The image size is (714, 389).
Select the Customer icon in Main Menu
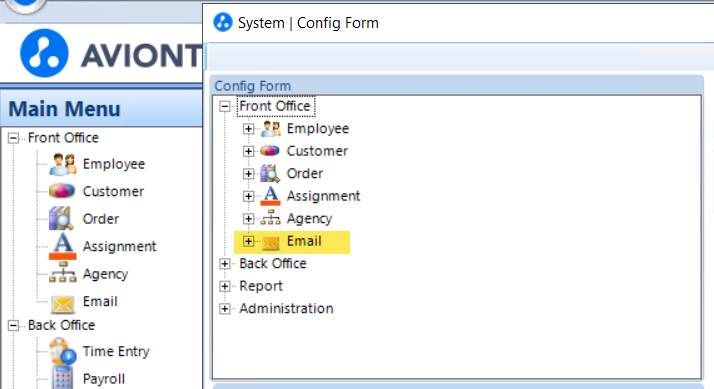coord(62,191)
